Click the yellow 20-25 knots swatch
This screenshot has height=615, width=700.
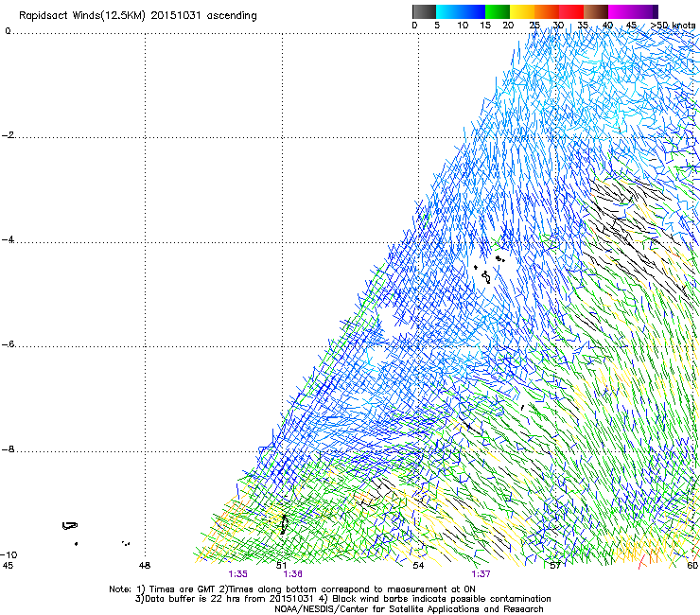[522, 11]
